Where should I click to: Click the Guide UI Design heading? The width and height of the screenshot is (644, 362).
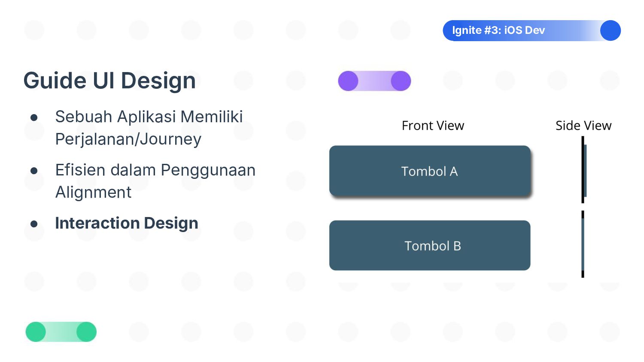pos(109,81)
